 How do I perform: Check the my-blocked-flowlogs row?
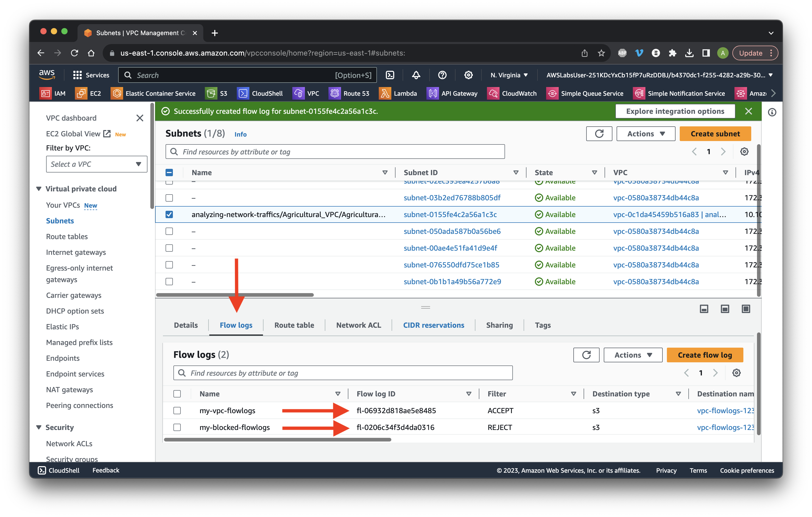pos(177,427)
